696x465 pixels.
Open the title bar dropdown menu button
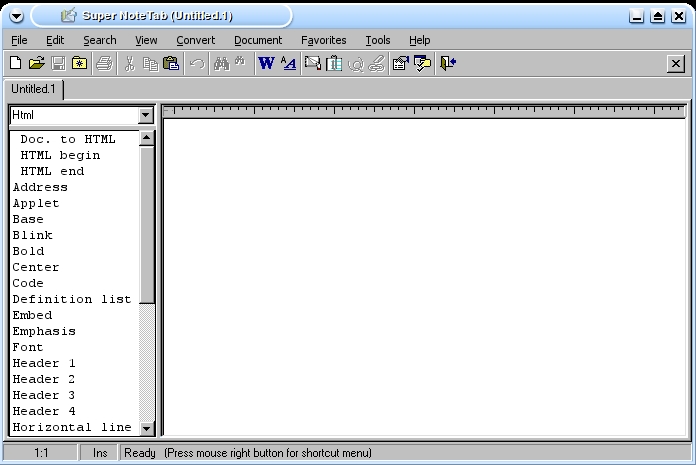tap(16, 16)
